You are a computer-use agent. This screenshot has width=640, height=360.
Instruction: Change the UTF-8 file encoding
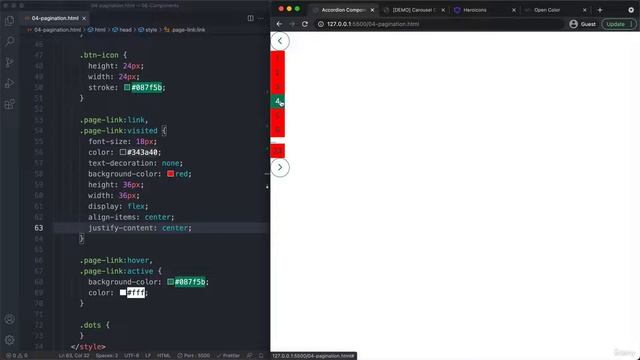coord(131,356)
